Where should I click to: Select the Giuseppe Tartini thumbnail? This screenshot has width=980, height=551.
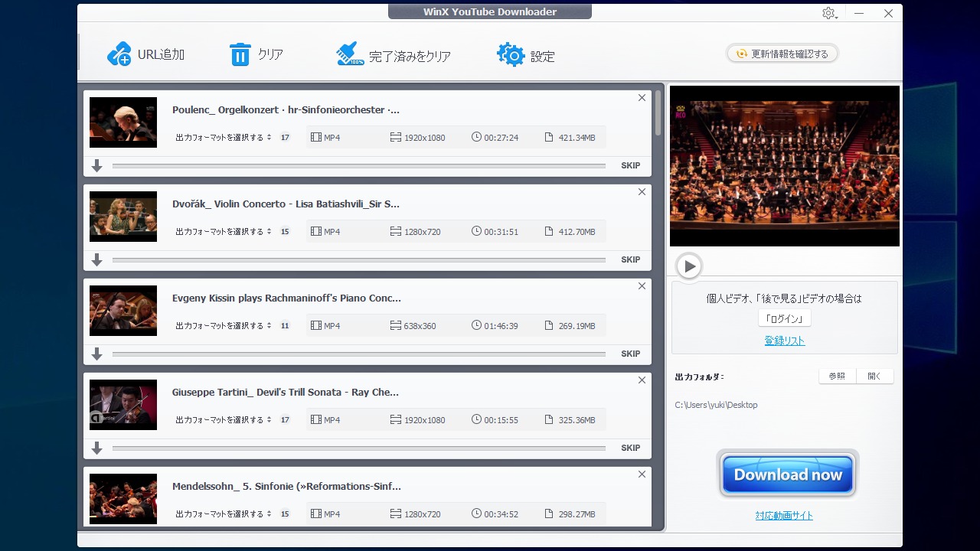coord(123,405)
